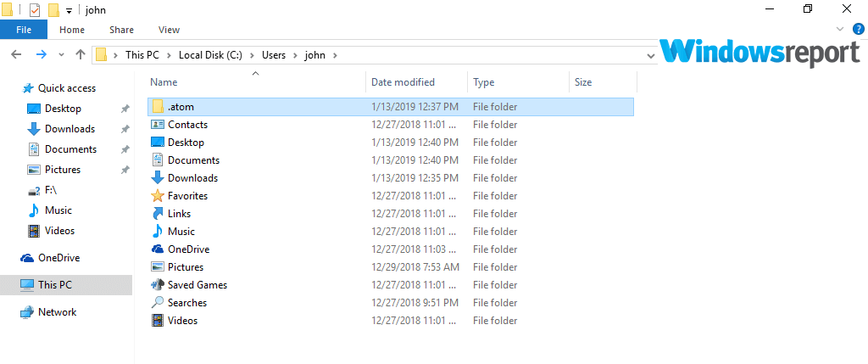Click the Back navigation arrow
Screen dimensions: 868x364
coord(15,54)
